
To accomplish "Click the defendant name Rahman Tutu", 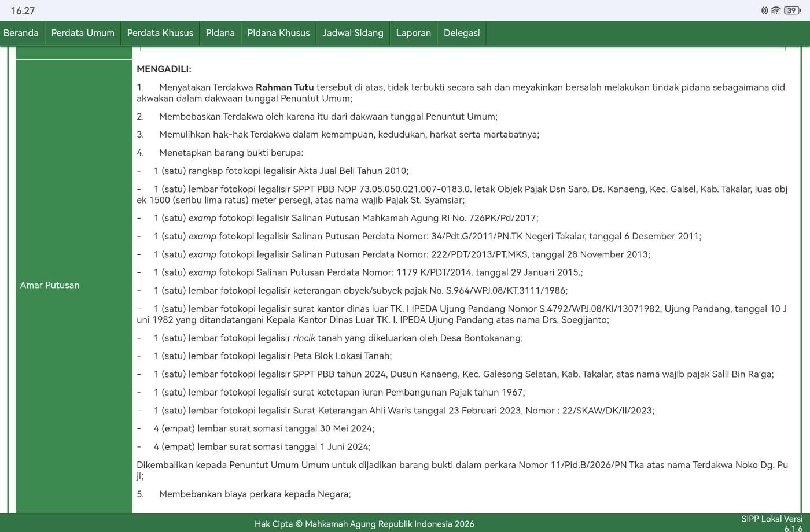I will pos(285,87).
